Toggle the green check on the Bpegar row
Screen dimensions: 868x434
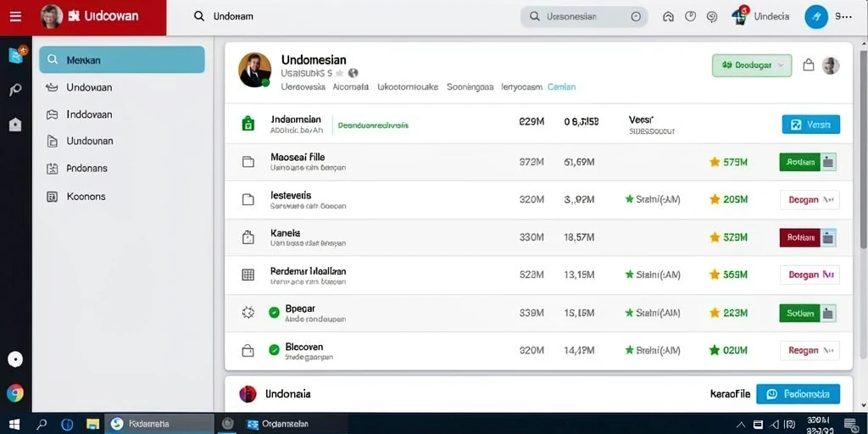[x=274, y=313]
